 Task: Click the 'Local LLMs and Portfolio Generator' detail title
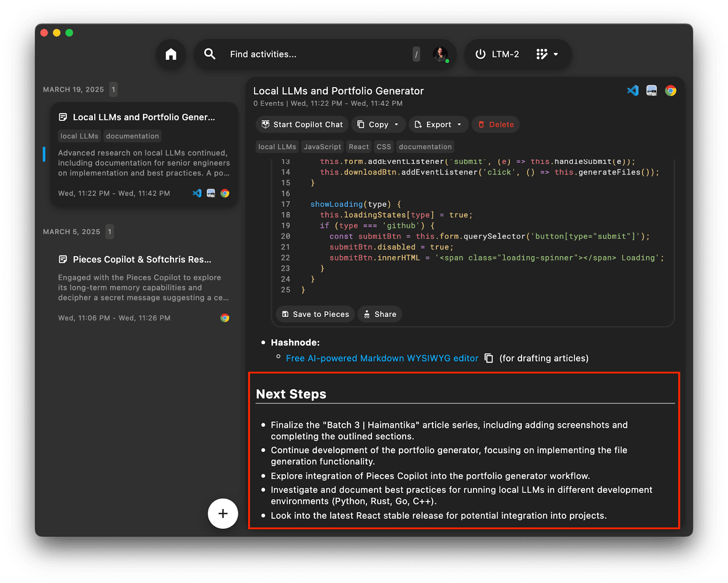(x=339, y=91)
